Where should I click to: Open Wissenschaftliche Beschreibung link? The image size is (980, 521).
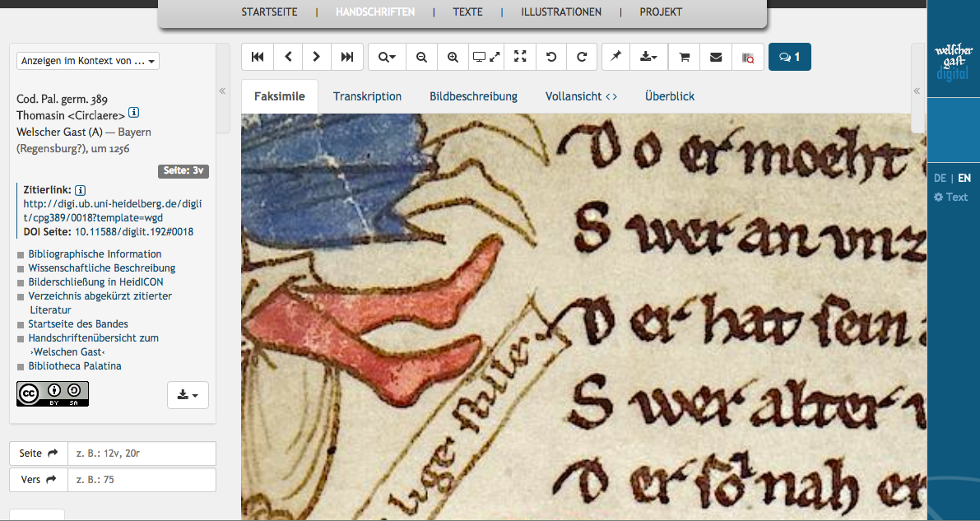[101, 267]
